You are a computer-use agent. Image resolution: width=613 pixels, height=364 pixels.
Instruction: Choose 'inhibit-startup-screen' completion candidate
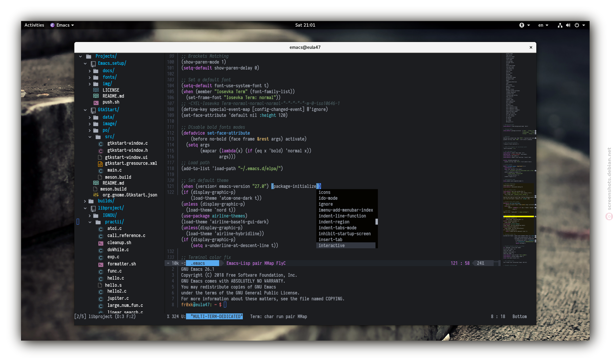[346, 234]
